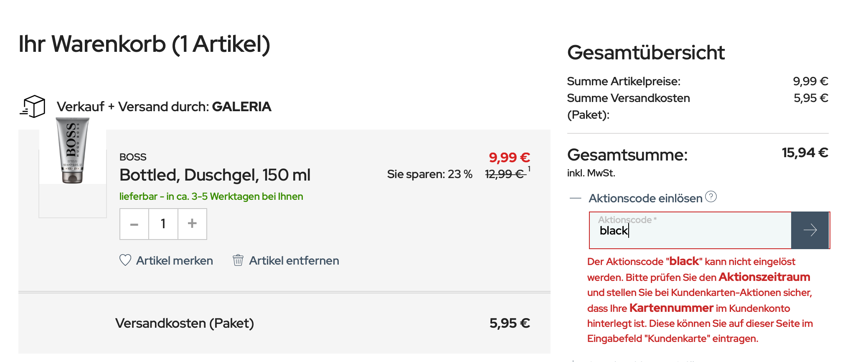Click the BOSS brand name above the product
The height and width of the screenshot is (362, 868).
click(x=133, y=157)
